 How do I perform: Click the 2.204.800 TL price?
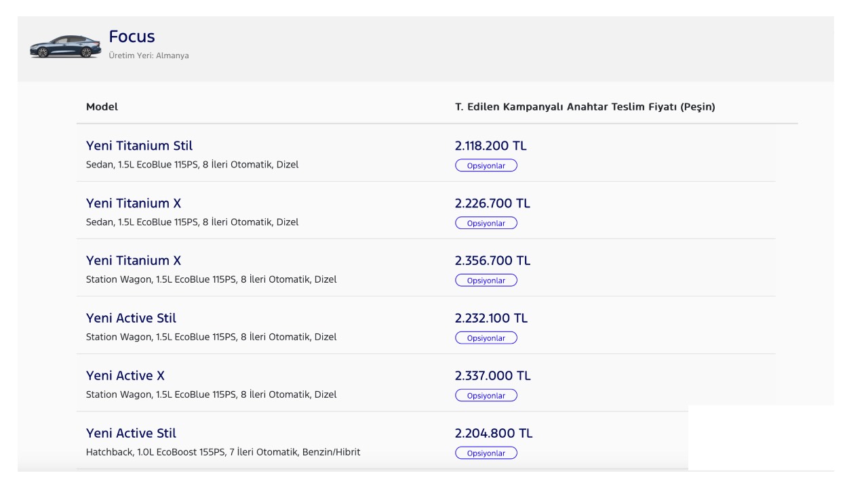coord(494,434)
